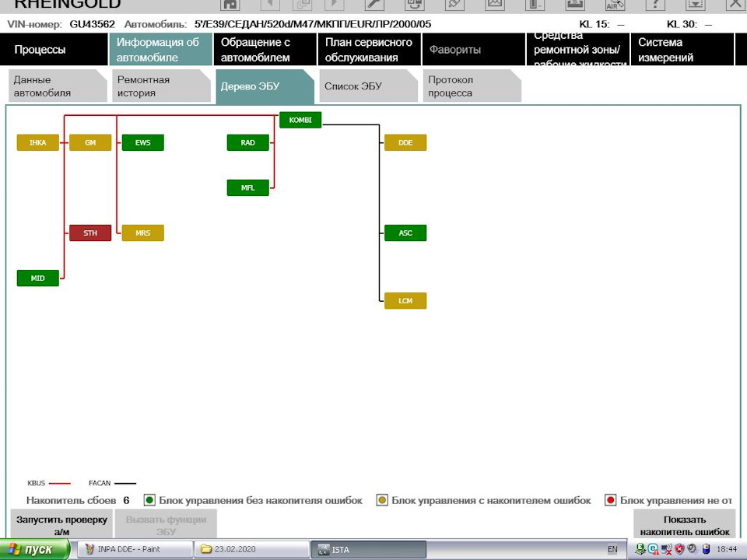Click the KL 15 status indicator
This screenshot has width=747, height=560.
pyautogui.click(x=602, y=24)
